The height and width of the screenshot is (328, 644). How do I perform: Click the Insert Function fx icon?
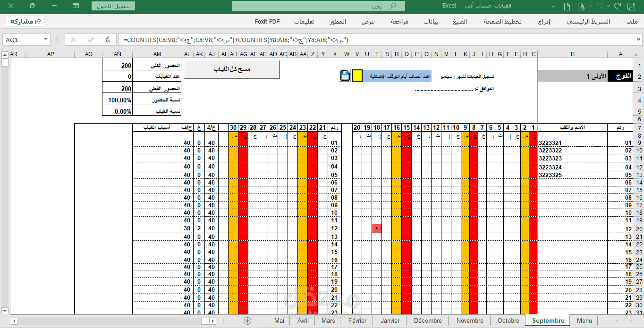point(108,40)
